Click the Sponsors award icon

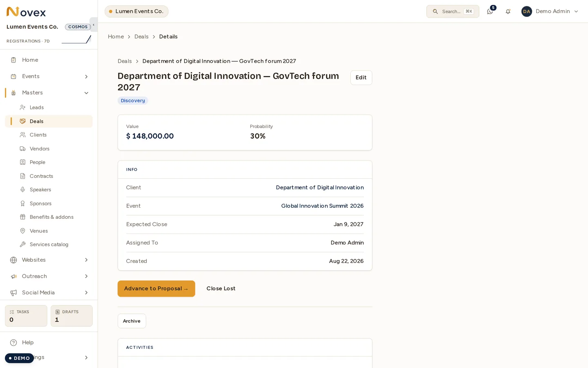point(23,204)
